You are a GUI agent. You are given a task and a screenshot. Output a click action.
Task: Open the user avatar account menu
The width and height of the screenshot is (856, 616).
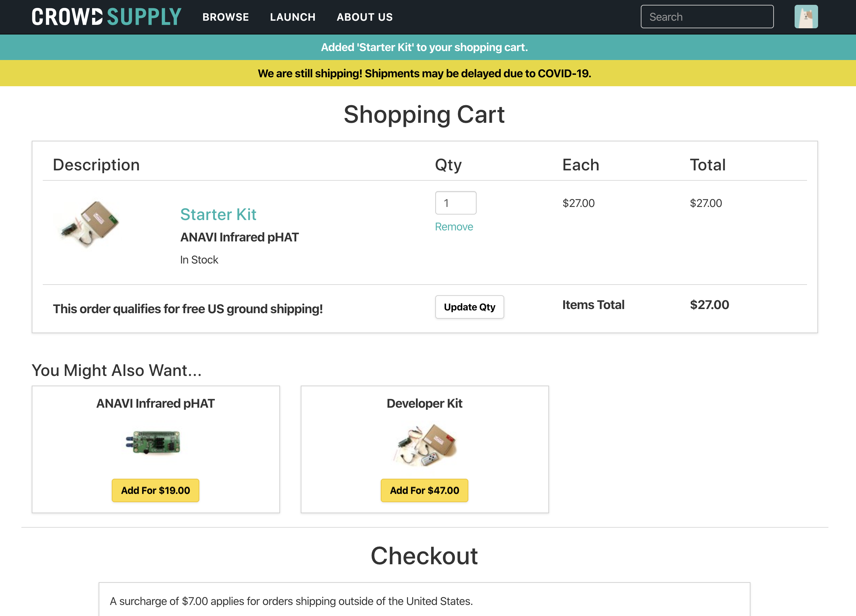pos(806,17)
